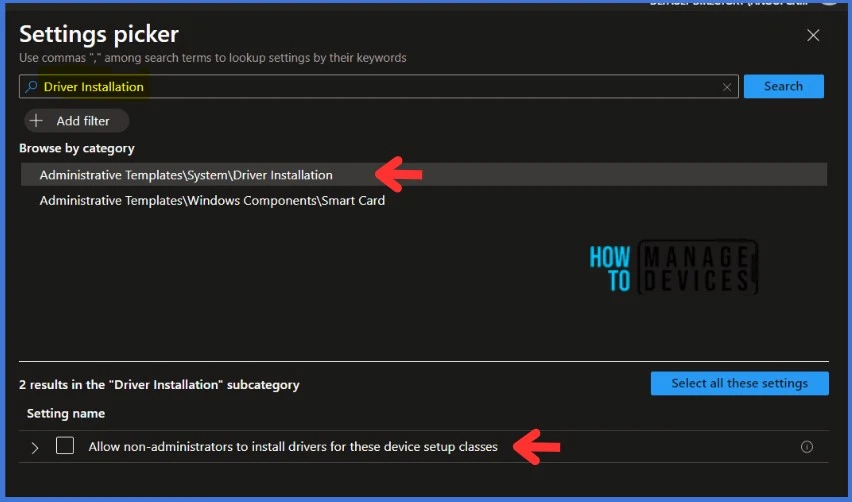Open Administrative Templates\System\Driver Installation category

coord(424,175)
